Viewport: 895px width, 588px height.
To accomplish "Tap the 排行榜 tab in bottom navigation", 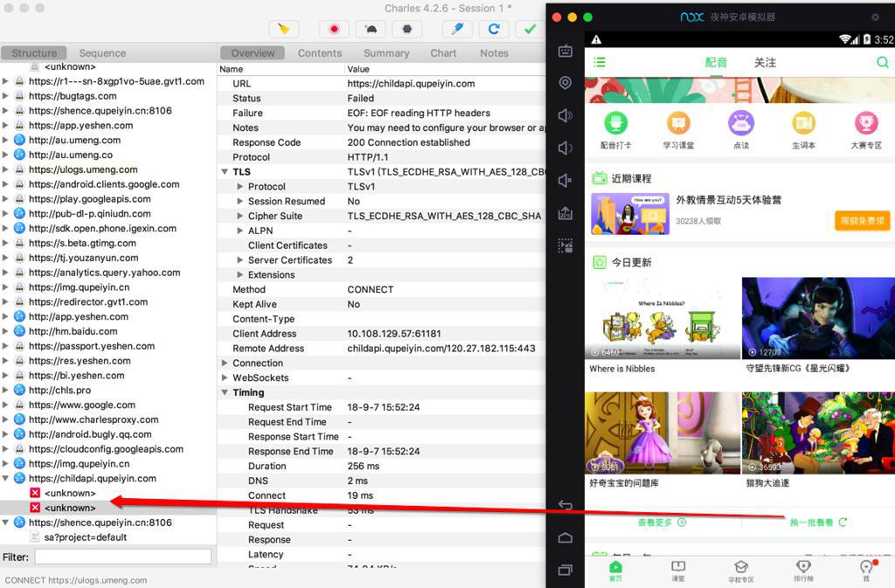I will pyautogui.click(x=803, y=571).
